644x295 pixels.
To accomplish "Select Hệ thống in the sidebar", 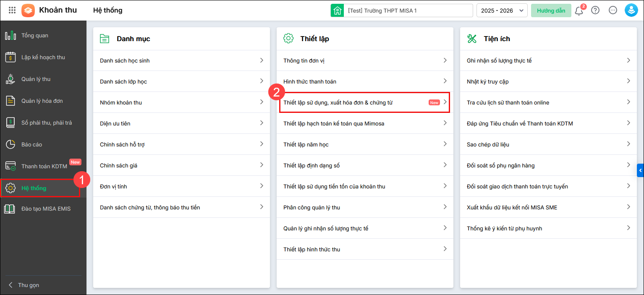I will [x=34, y=188].
